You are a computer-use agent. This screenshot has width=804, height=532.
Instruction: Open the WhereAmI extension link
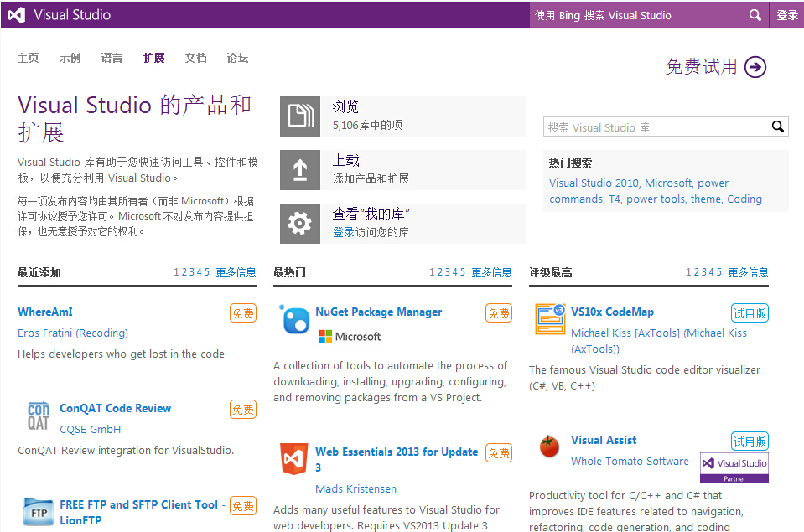point(45,312)
